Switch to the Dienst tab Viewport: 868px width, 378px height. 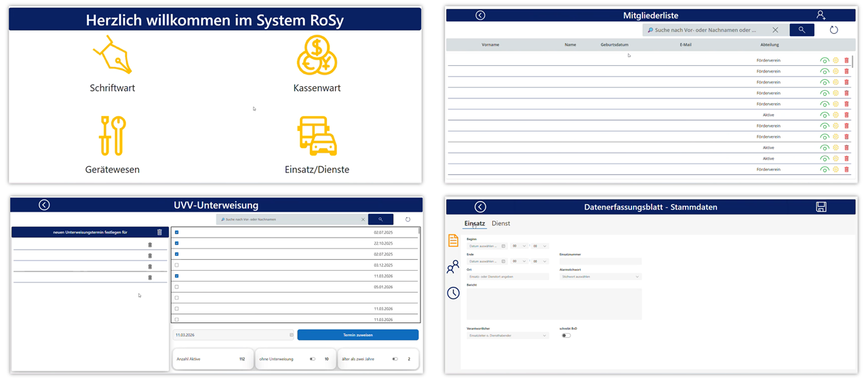point(501,223)
